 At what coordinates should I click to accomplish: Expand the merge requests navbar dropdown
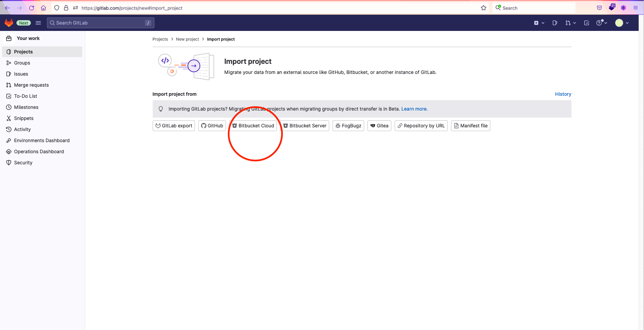[570, 23]
